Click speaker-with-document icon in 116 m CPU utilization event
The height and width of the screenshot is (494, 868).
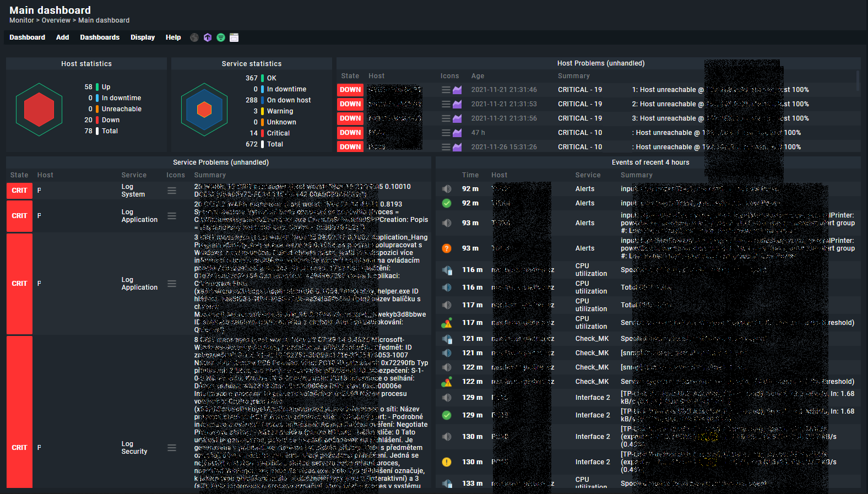click(x=447, y=270)
